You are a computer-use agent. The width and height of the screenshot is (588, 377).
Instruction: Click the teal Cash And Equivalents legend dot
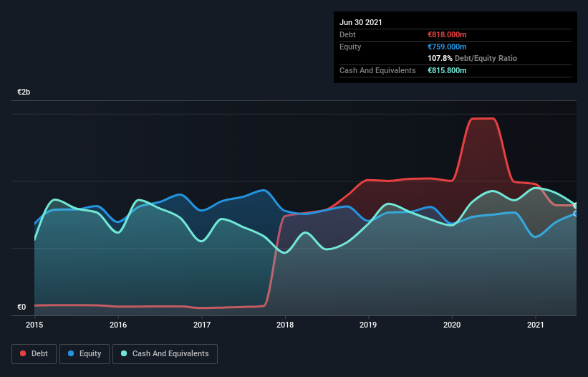tap(124, 353)
